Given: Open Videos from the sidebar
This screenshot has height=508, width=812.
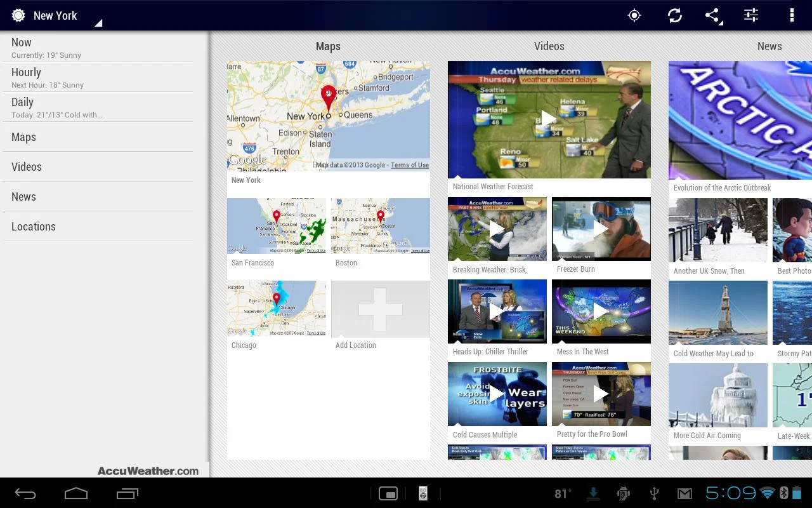Looking at the screenshot, I should (x=98, y=167).
